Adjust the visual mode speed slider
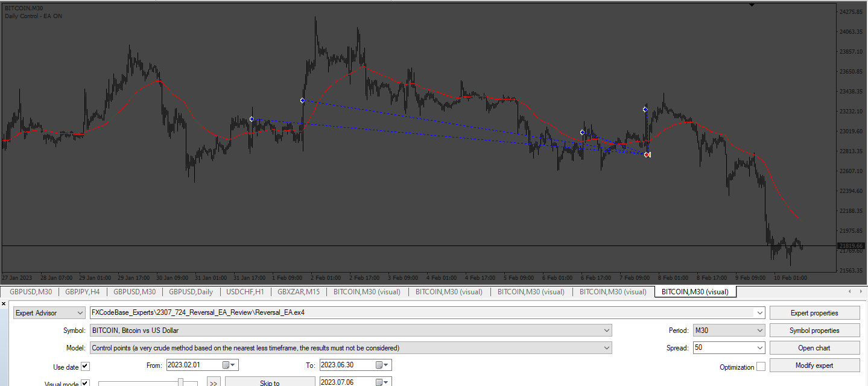 (180, 382)
